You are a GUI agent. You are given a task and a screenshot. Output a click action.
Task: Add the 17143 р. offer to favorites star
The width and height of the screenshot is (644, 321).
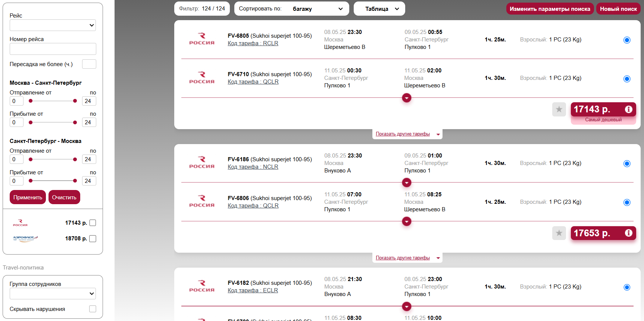[559, 109]
